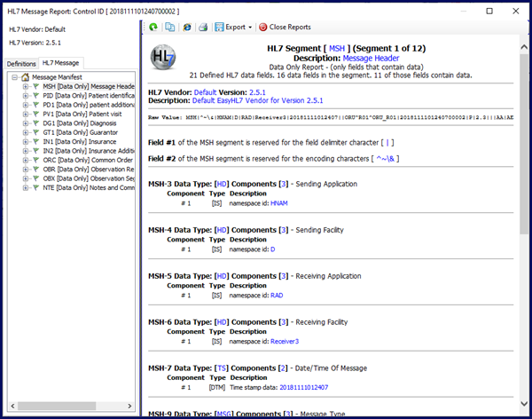Click report vertical scrollbar down arrow

[x=524, y=404]
